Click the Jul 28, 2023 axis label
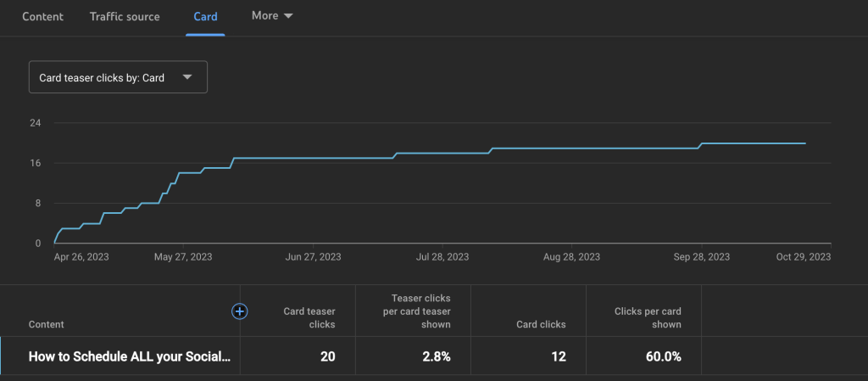Viewport: 868px width, 381px height. click(x=442, y=257)
